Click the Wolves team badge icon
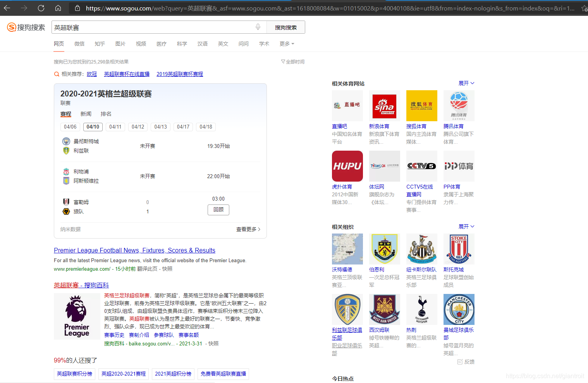Viewport: 588px width, 383px height. (x=66, y=211)
